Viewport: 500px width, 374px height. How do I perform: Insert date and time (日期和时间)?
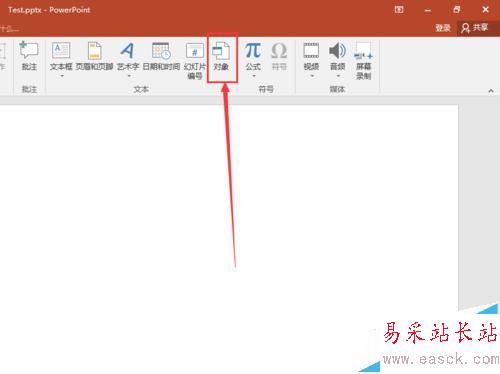[x=161, y=56]
